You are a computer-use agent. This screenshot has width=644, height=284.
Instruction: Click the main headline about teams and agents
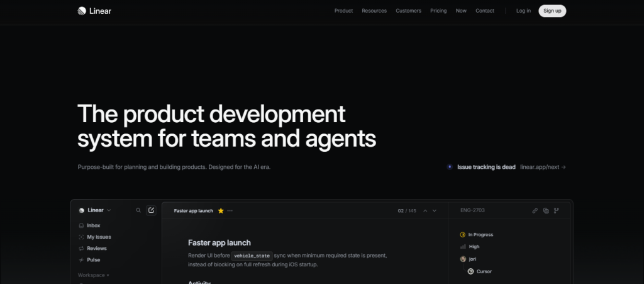tap(226, 126)
